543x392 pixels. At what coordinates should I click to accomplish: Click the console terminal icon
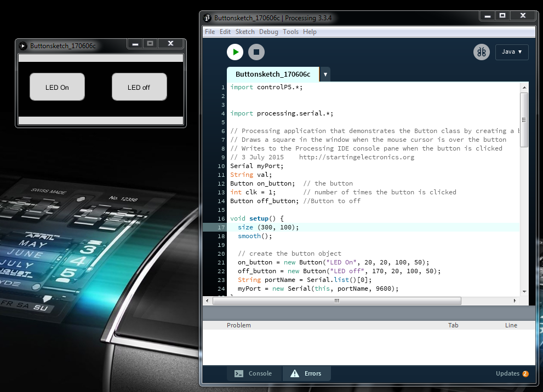pos(238,374)
